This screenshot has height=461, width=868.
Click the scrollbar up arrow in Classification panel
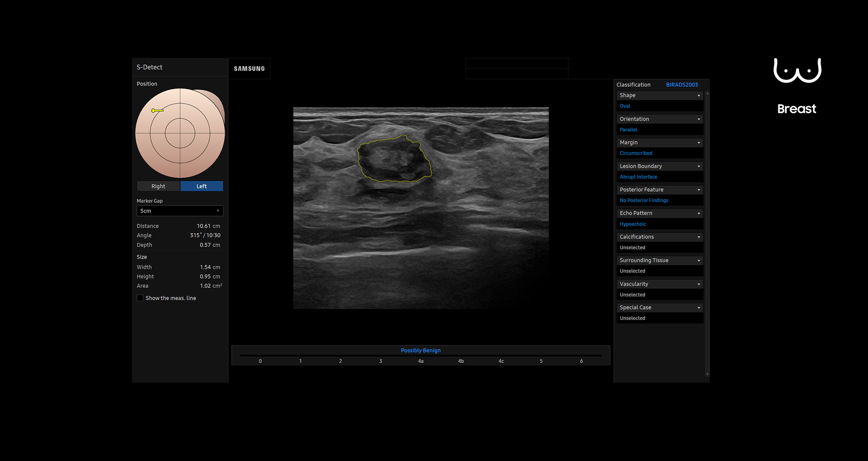point(707,94)
